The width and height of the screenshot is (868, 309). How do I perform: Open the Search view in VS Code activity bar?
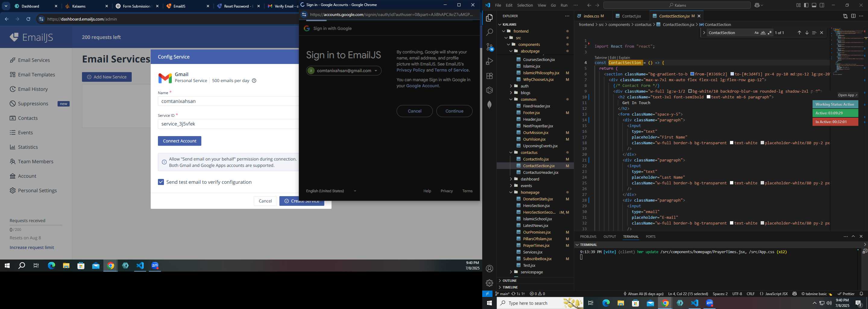(489, 32)
